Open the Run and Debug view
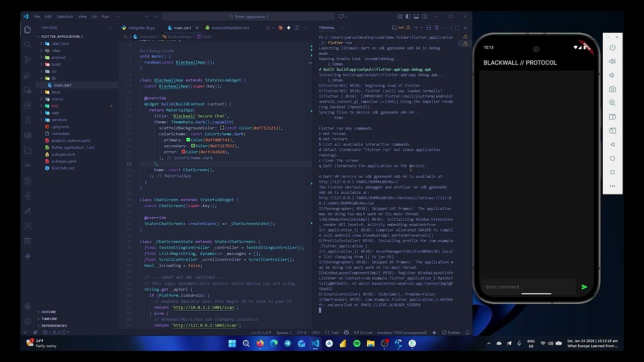The width and height of the screenshot is (644, 362). point(27,75)
